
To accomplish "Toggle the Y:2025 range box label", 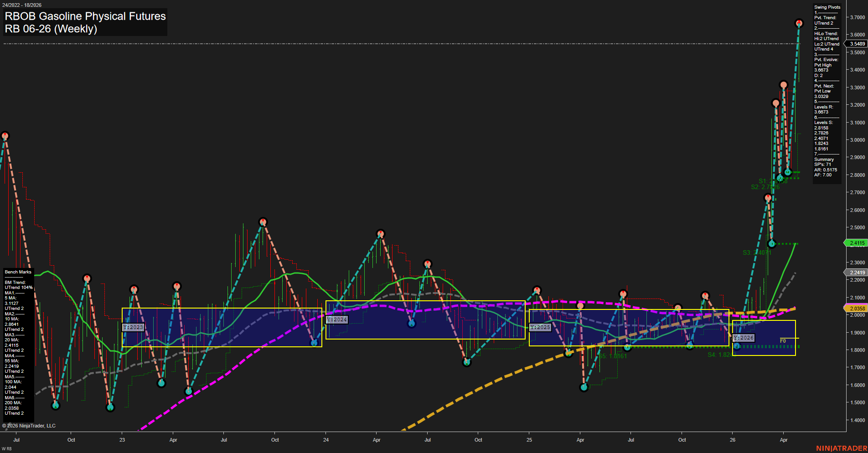I will (541, 327).
